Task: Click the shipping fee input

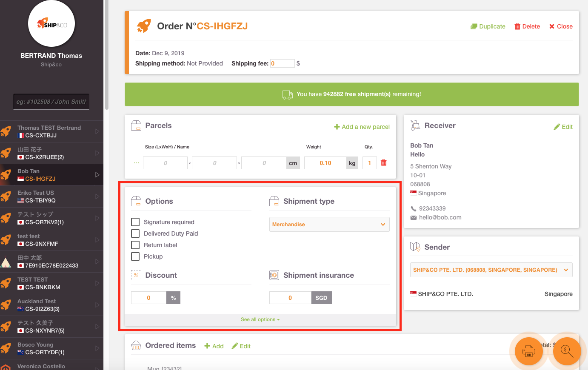Action: point(283,63)
